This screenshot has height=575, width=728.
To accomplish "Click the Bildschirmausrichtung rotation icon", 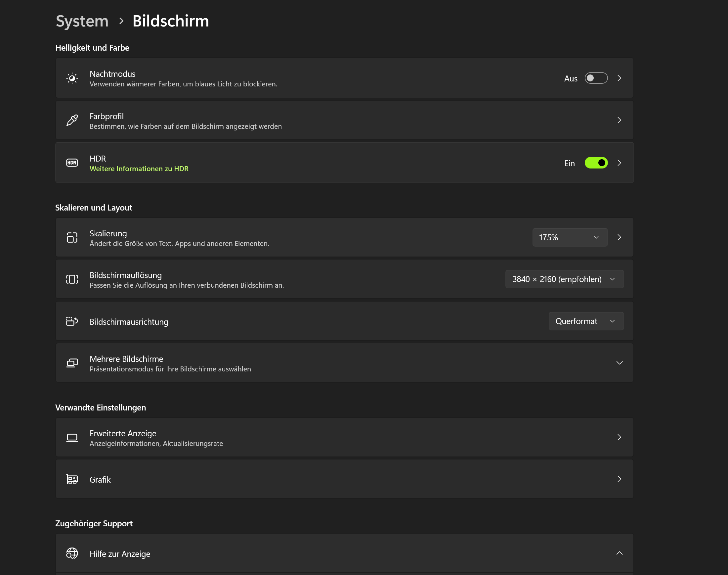I will click(72, 321).
